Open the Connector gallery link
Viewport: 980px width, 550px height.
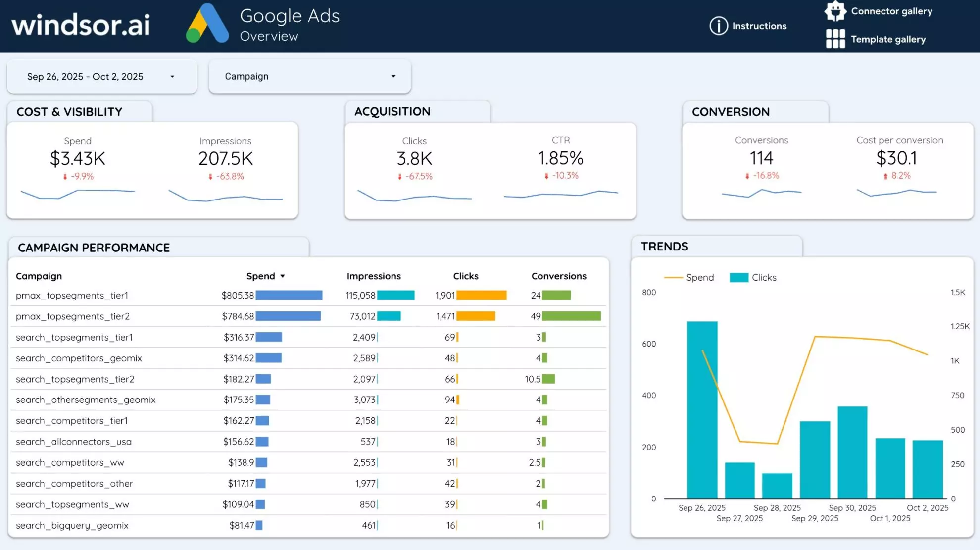[x=891, y=11]
